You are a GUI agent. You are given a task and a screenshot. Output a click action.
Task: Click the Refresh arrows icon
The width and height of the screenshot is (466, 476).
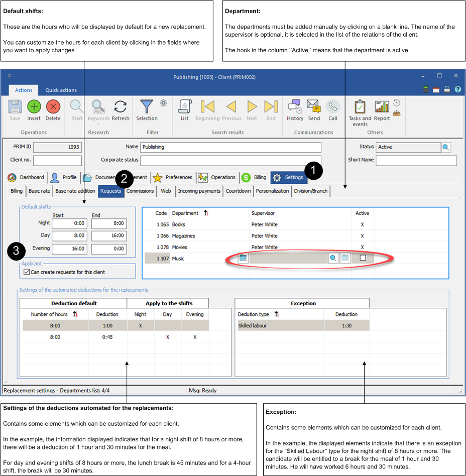coord(121,107)
